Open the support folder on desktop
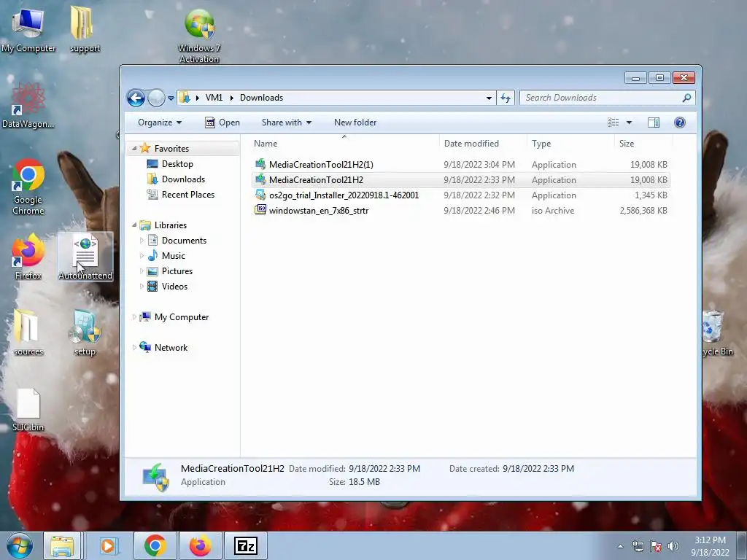747x560 pixels. (x=85, y=29)
